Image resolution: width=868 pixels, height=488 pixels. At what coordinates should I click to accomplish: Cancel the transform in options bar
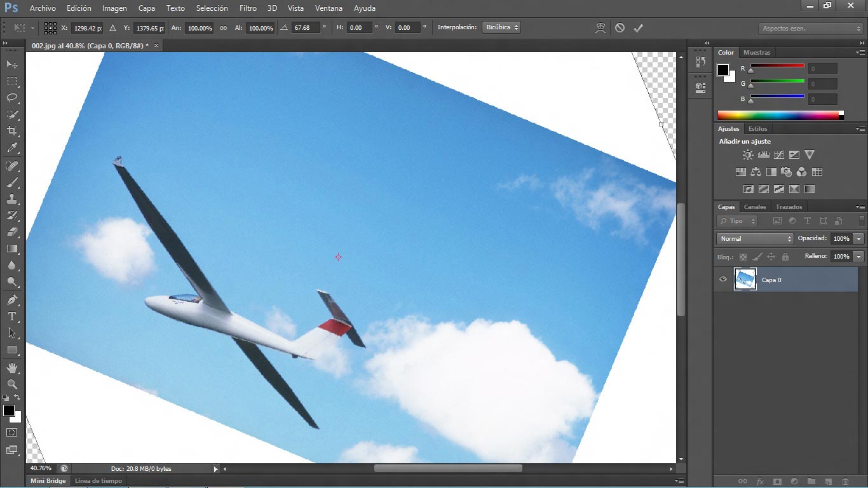pos(620,28)
